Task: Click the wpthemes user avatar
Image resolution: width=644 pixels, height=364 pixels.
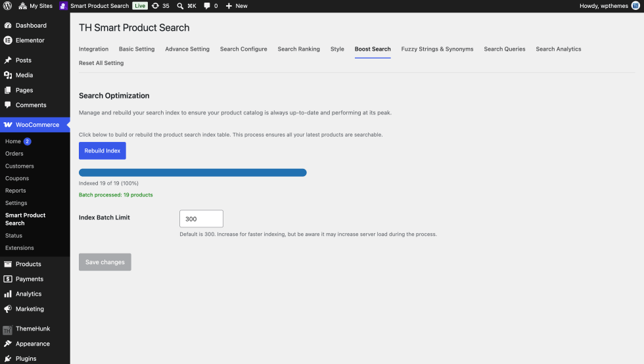Action: 635,6
